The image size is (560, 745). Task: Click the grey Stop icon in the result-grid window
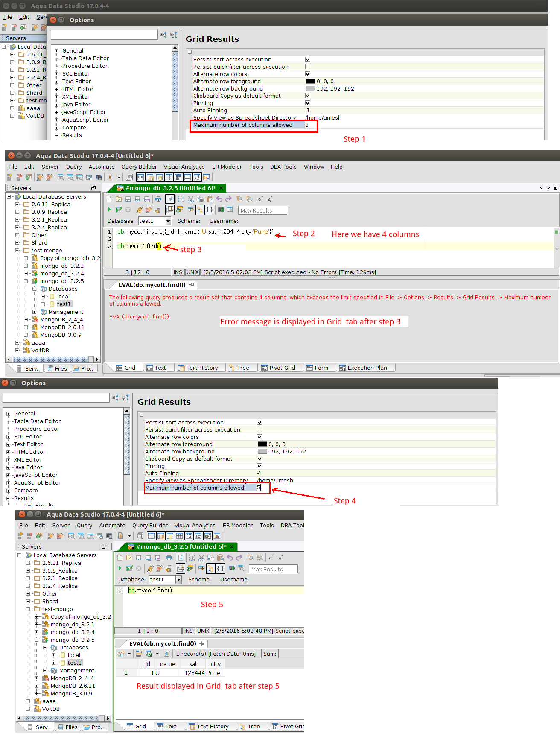click(139, 568)
